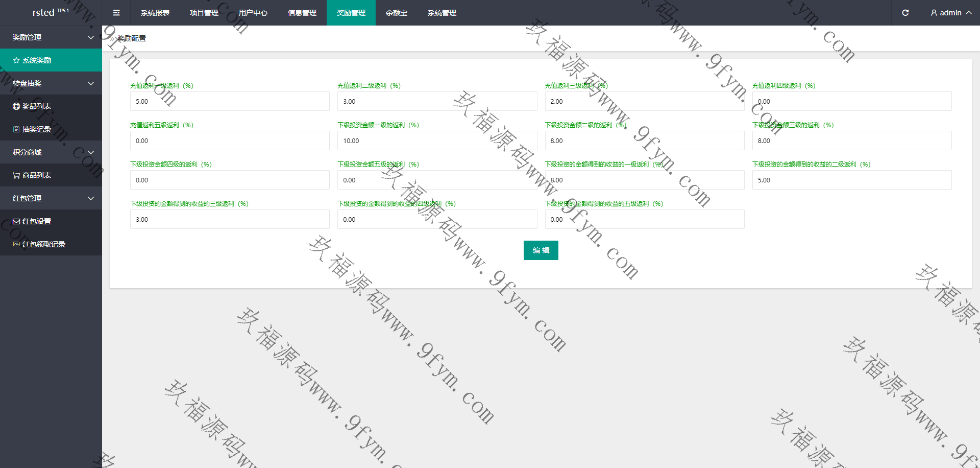
Task: Focus the 下级投资金额一级的返利 input
Action: click(x=437, y=141)
